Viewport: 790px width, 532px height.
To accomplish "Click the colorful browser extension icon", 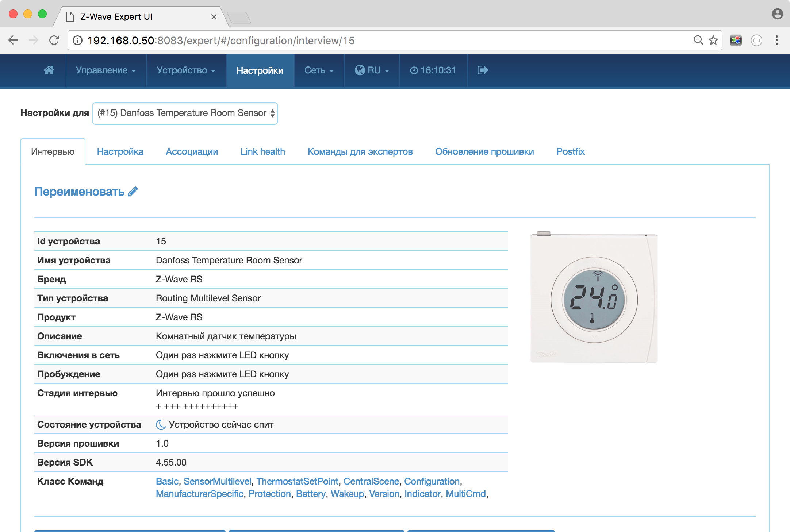I will pos(736,40).
